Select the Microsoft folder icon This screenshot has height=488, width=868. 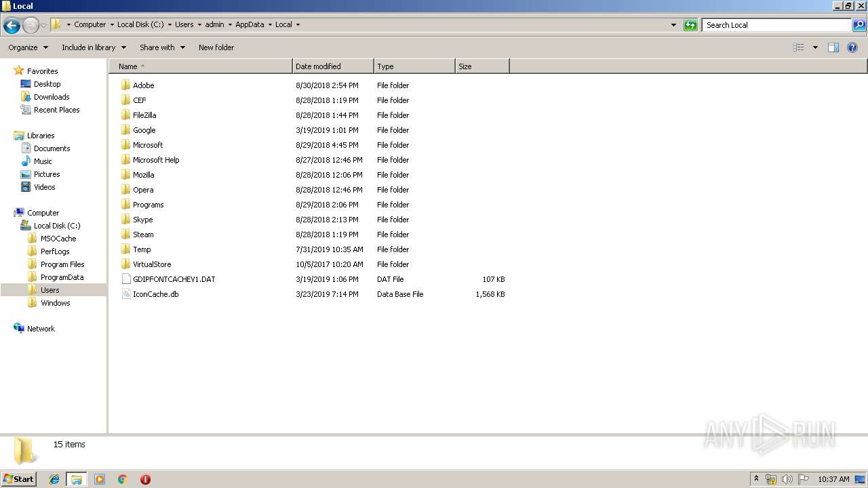tap(125, 145)
